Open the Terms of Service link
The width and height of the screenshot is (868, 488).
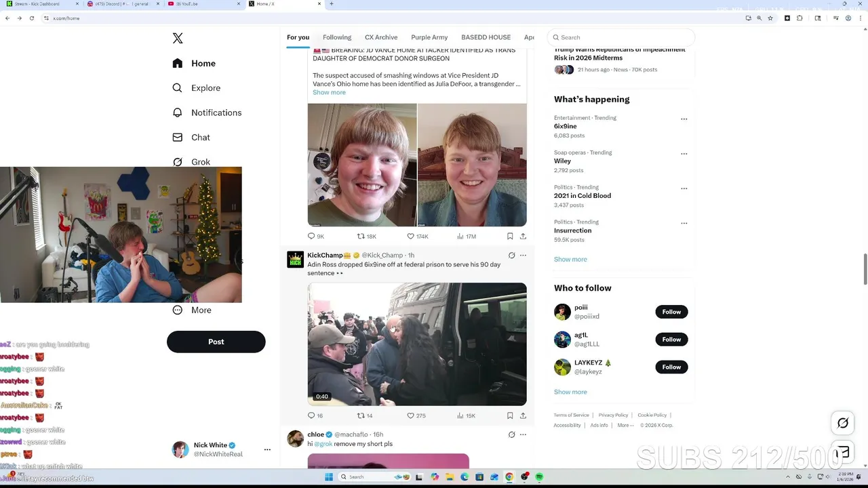[x=571, y=415]
